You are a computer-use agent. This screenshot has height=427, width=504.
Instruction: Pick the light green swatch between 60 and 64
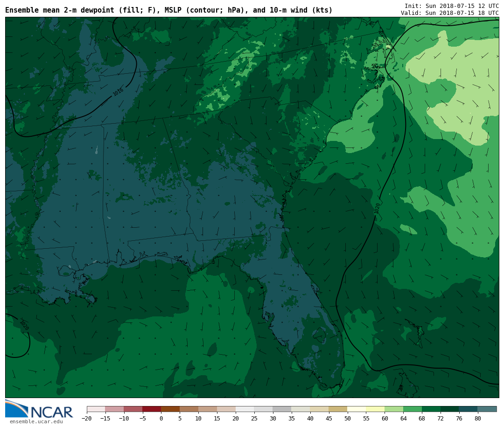[x=394, y=409]
